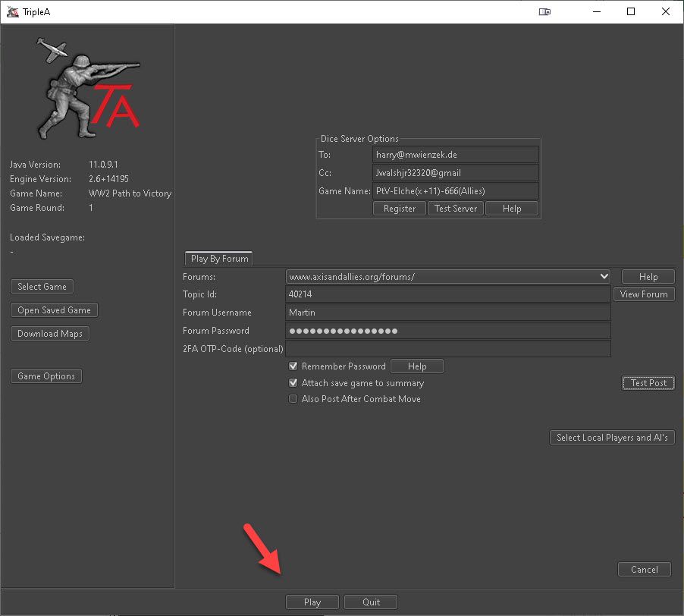The image size is (684, 616).
Task: Open Game Options settings
Action: click(46, 376)
